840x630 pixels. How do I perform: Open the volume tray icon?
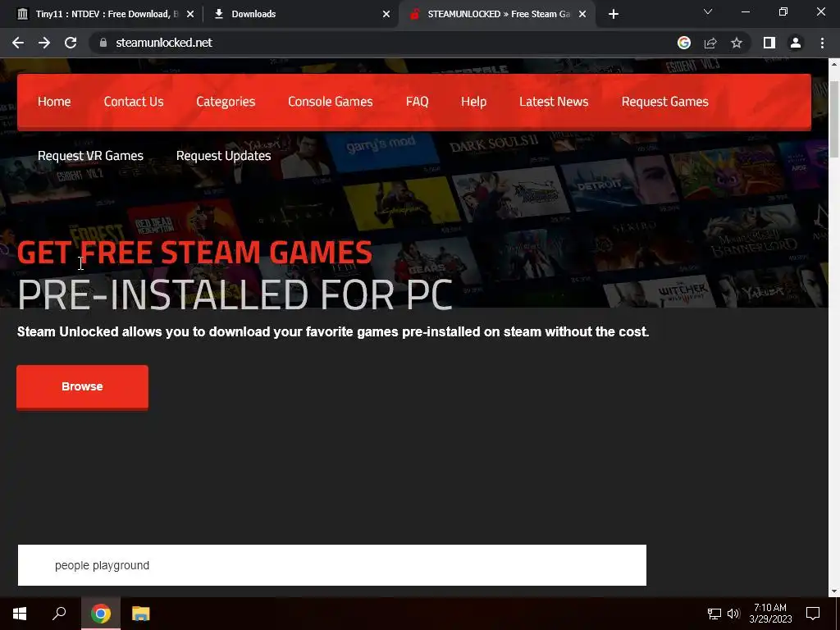pos(733,614)
